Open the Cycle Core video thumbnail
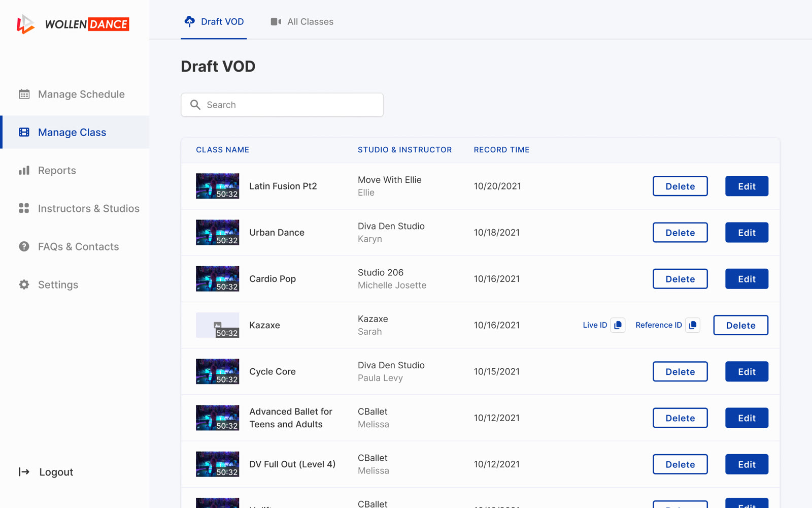This screenshot has height=508, width=812. click(218, 371)
